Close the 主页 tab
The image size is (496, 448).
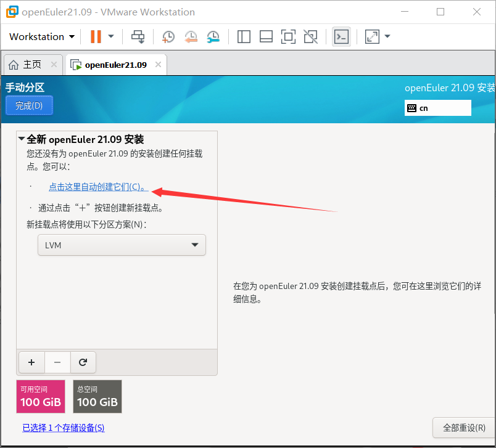[x=54, y=65]
